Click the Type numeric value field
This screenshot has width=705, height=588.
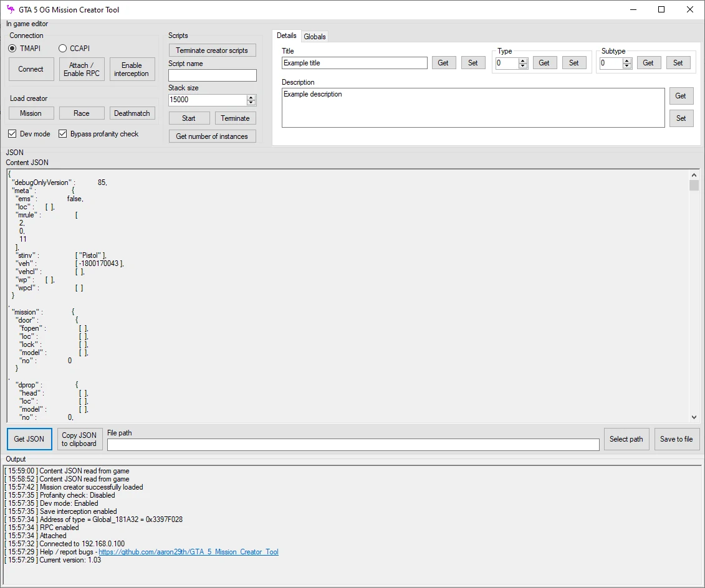click(507, 63)
